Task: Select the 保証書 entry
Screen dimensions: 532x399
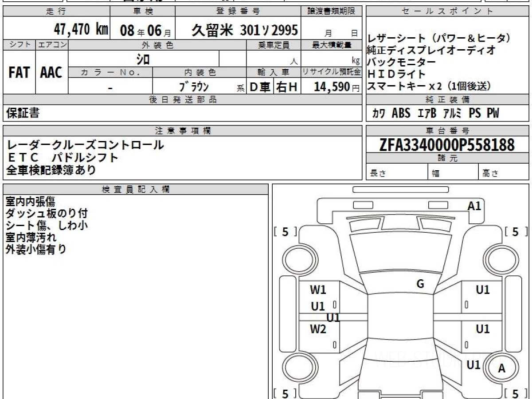Action: 23,113
